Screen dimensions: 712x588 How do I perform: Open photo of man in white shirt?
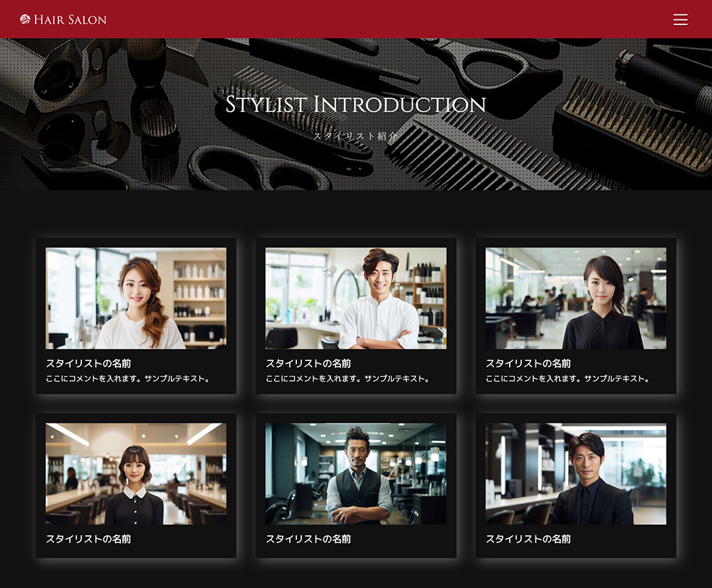[355, 298]
